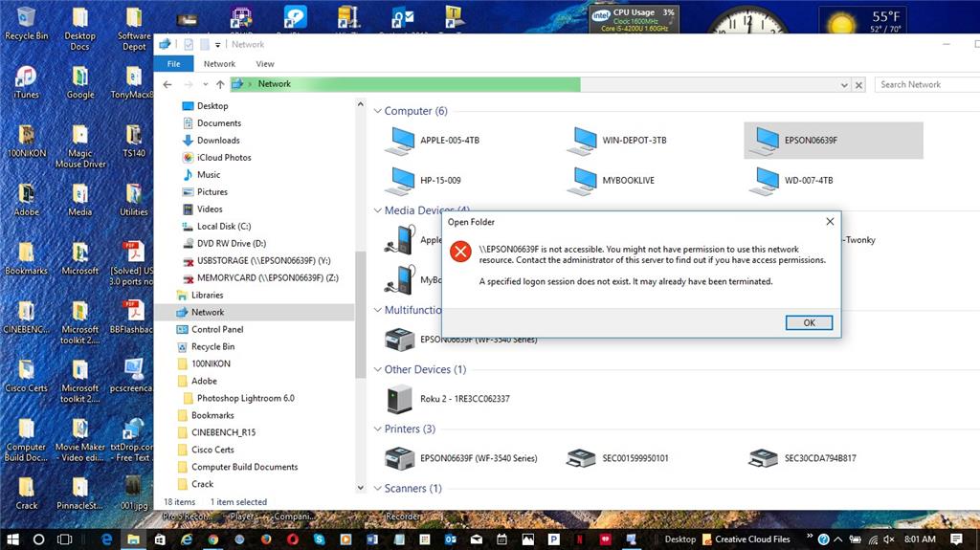The image size is (980, 550).
Task: Open the Google desktop folder
Action: click(x=80, y=82)
